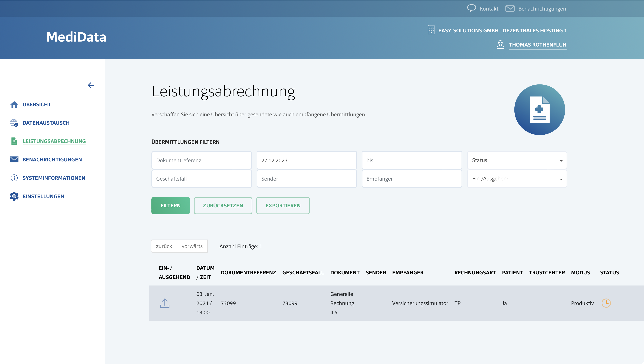Click the Zurücksetzen button
Screen dimensions: 644x364
(223, 205)
